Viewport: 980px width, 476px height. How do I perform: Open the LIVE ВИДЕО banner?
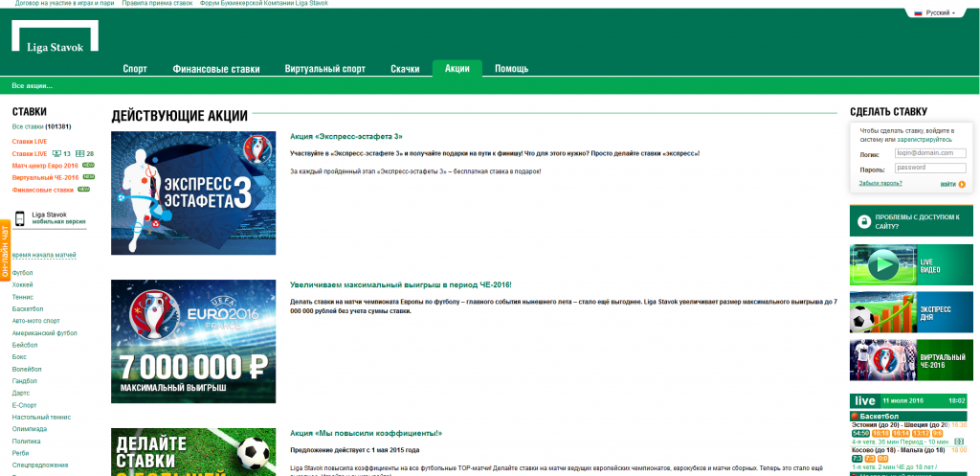[x=911, y=264]
